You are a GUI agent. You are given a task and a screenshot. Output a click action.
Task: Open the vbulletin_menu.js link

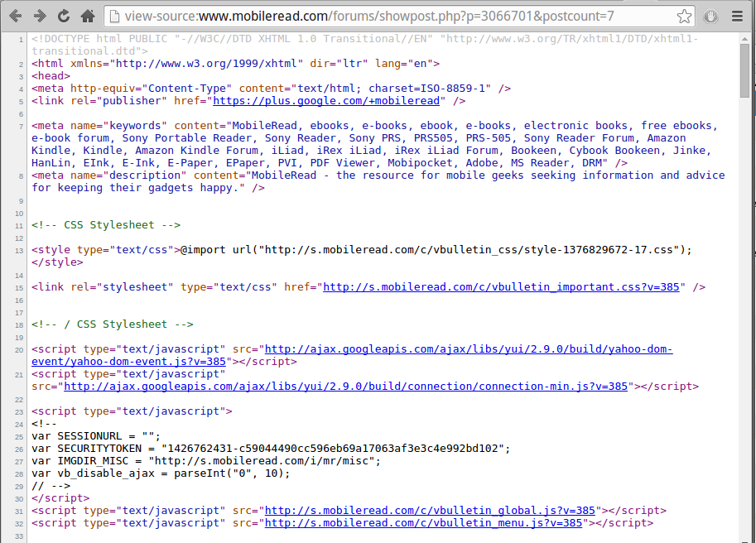pyautogui.click(x=423, y=523)
